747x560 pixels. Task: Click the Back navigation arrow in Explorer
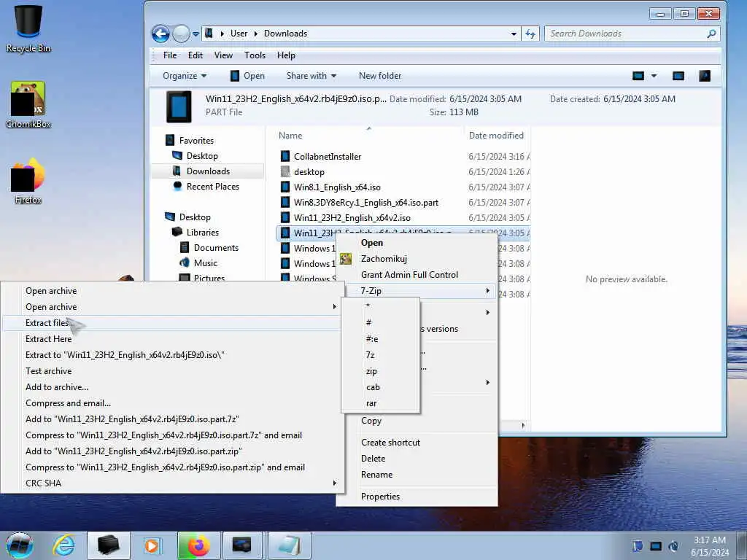click(x=160, y=34)
